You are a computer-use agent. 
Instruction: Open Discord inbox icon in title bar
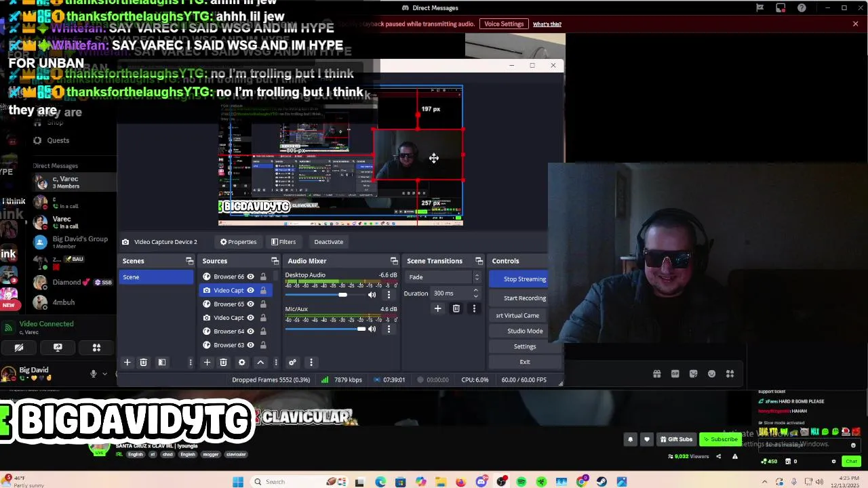781,8
